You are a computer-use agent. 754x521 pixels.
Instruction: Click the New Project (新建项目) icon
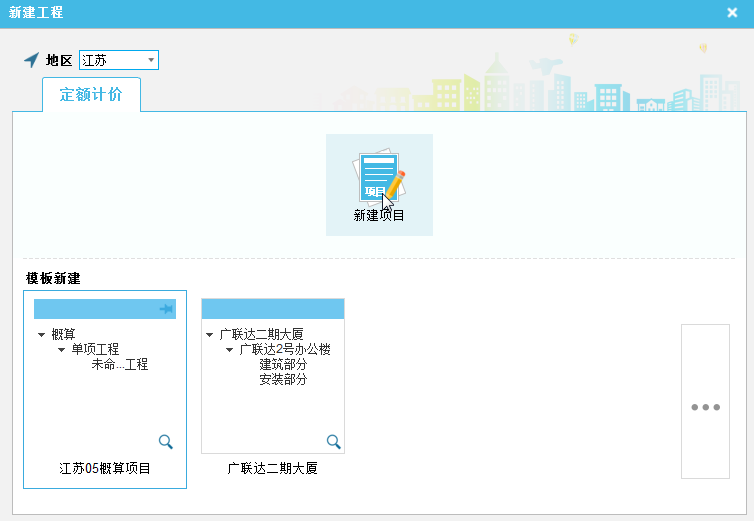coord(379,177)
